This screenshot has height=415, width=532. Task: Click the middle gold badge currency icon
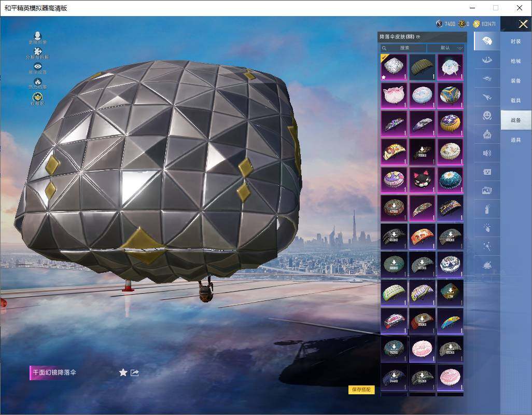(462, 24)
